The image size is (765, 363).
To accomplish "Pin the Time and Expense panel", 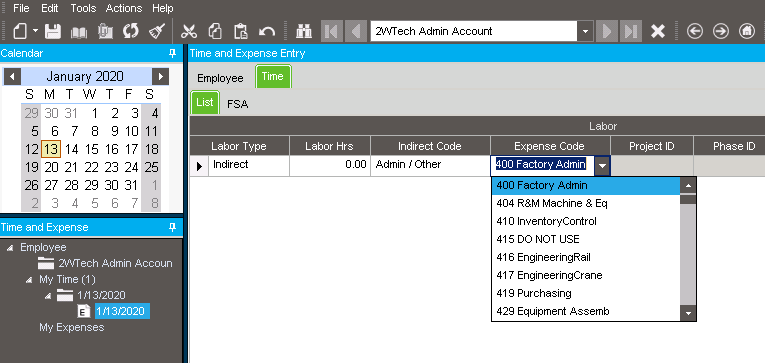I will coord(172,227).
